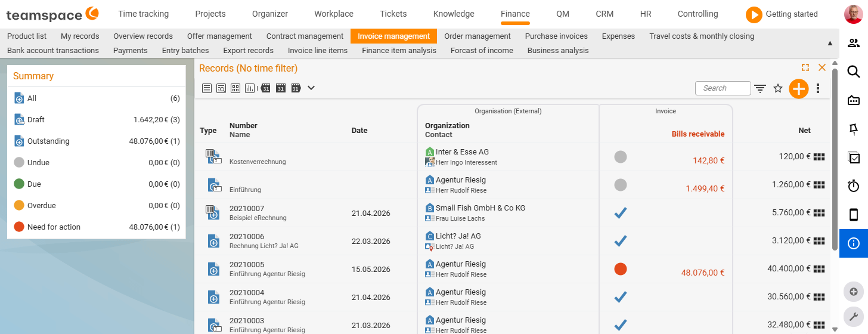Click the teamspace logo
Screen dimensions: 868x334
53,14
